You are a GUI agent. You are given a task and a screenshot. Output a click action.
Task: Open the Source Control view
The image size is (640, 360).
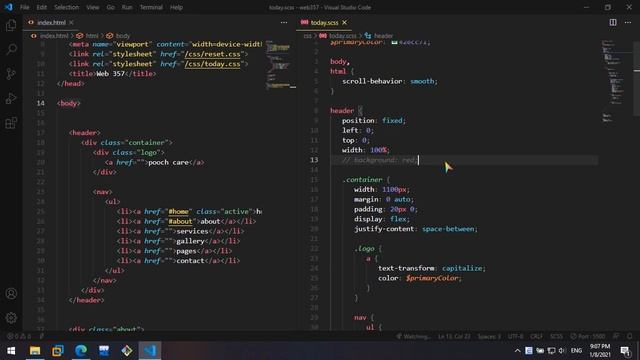click(x=11, y=74)
